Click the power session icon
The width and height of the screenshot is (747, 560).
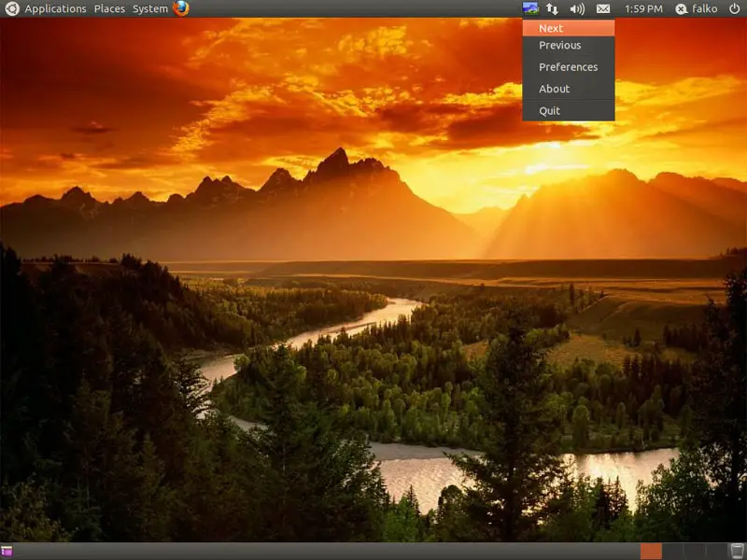coord(734,8)
